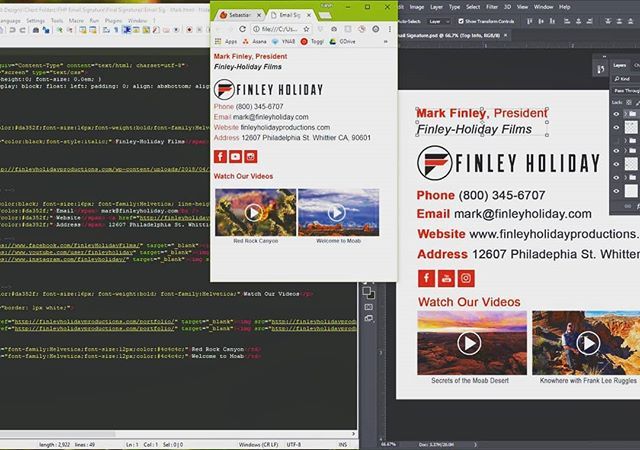Open Settings menu in Notepad++
This screenshot has height=450, width=640.
36,20
